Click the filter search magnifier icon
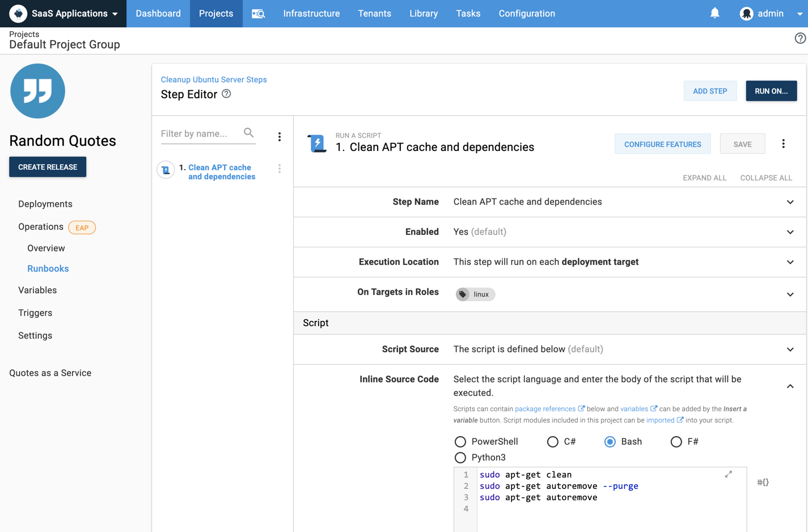 tap(248, 133)
